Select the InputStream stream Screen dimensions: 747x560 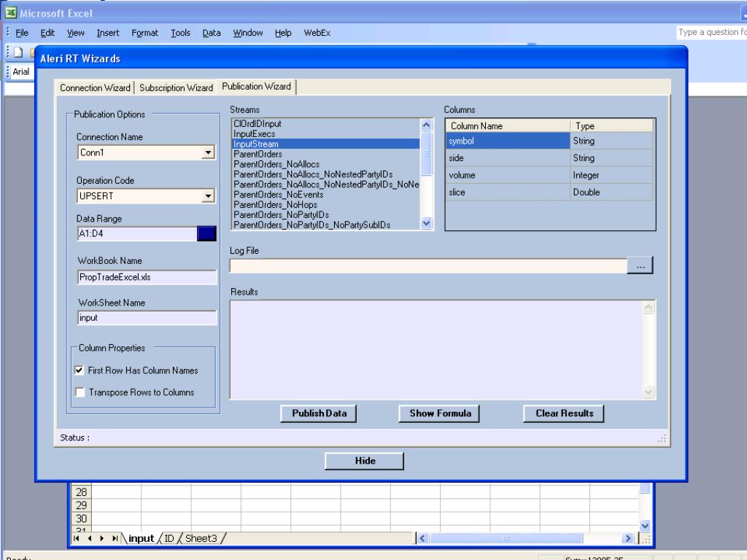[x=326, y=144]
